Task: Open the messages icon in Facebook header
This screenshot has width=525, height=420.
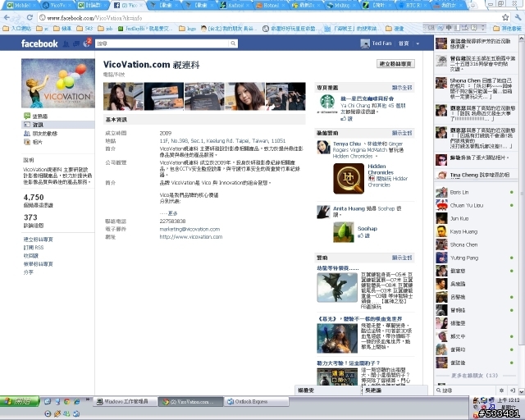Action: coord(76,43)
